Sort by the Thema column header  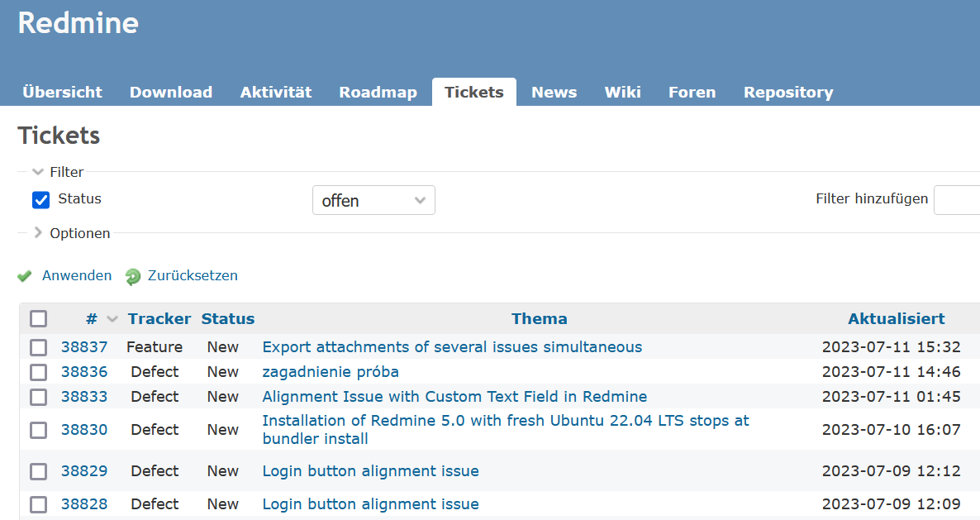point(540,319)
